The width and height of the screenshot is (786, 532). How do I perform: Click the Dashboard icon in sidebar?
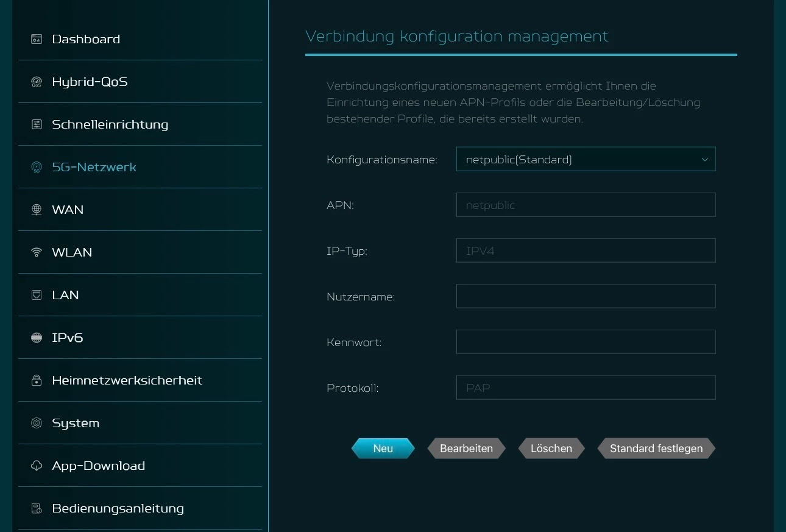pyautogui.click(x=37, y=39)
